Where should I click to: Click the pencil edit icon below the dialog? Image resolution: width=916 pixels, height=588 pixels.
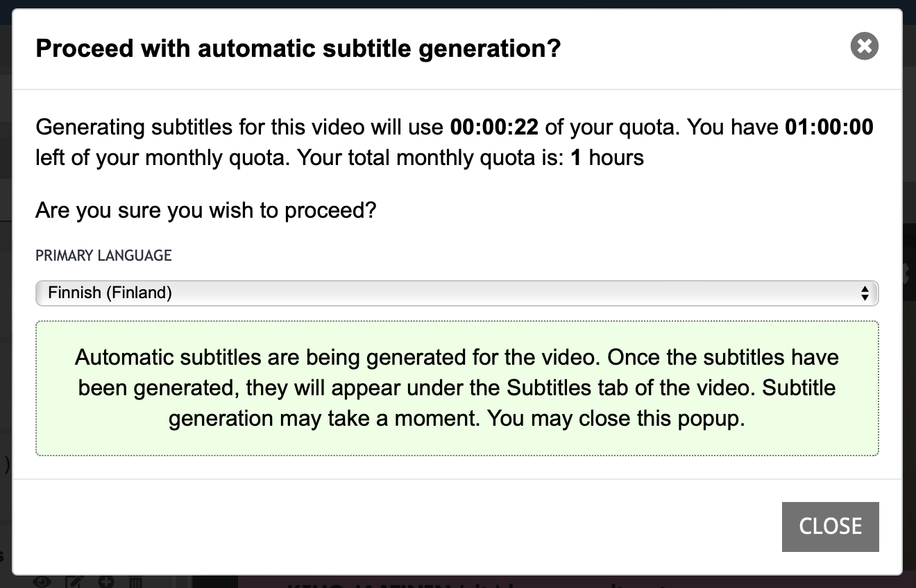(75, 581)
